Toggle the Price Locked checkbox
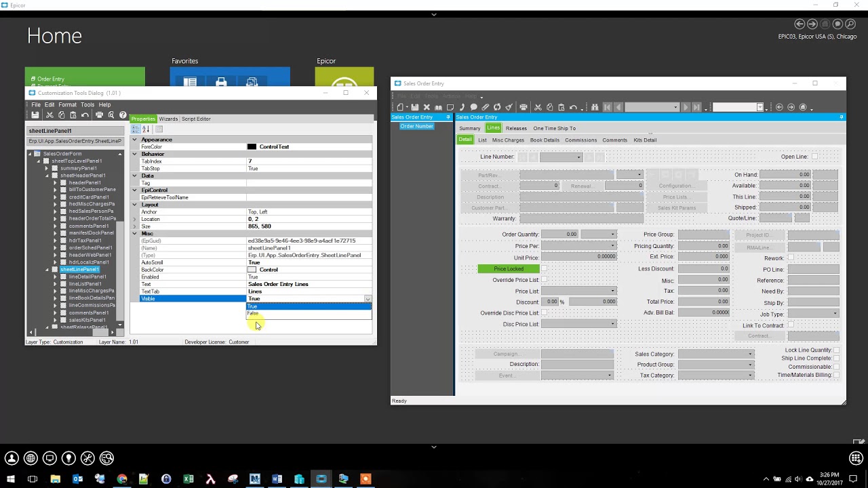 (544, 269)
